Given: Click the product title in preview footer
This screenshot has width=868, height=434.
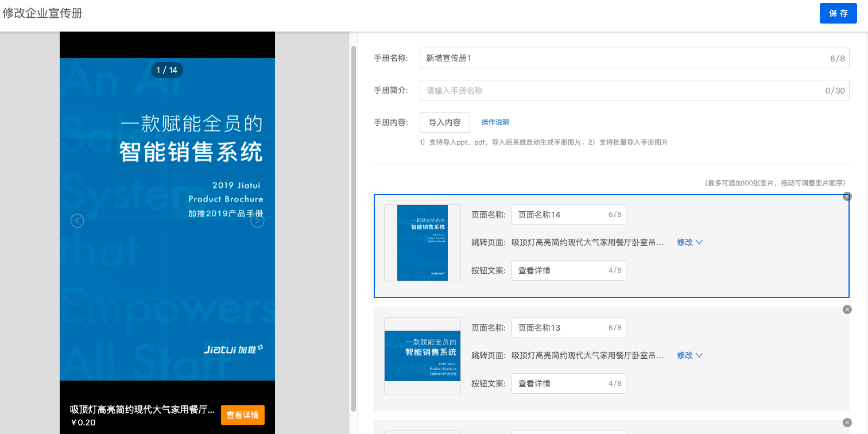Looking at the screenshot, I should pos(142,410).
